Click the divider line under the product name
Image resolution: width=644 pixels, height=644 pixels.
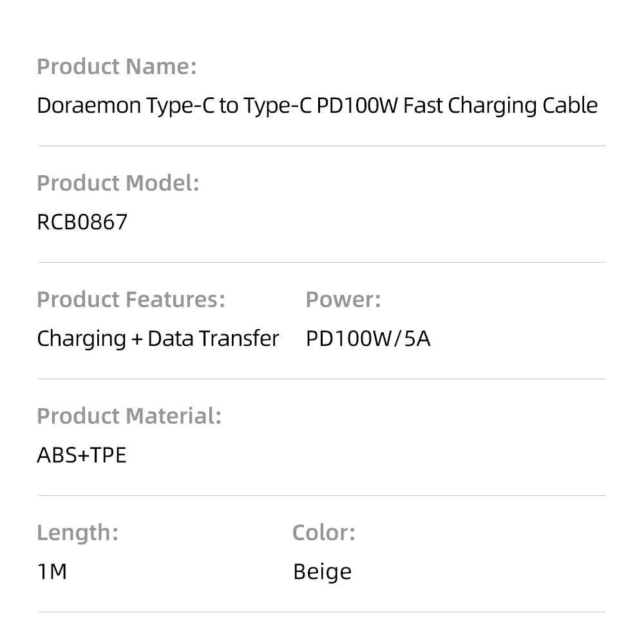322,146
